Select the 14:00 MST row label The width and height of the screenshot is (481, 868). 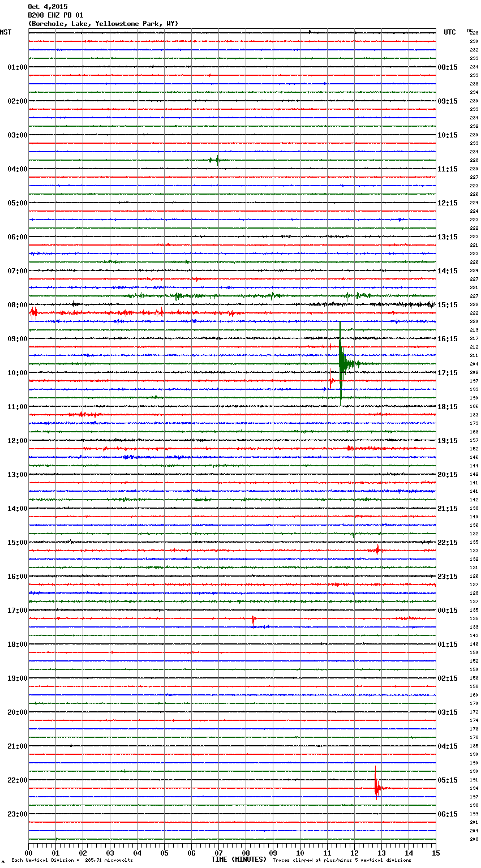tap(18, 509)
